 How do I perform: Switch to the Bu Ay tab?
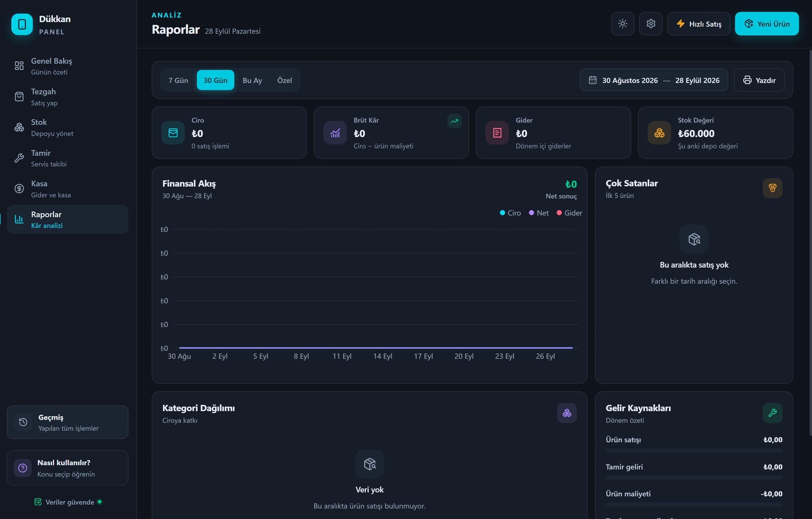coord(252,80)
